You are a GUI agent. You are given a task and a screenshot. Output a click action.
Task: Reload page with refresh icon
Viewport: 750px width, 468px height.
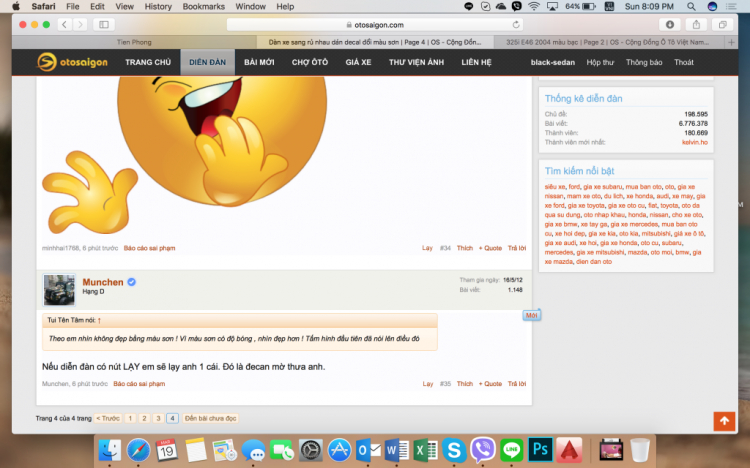click(x=516, y=24)
